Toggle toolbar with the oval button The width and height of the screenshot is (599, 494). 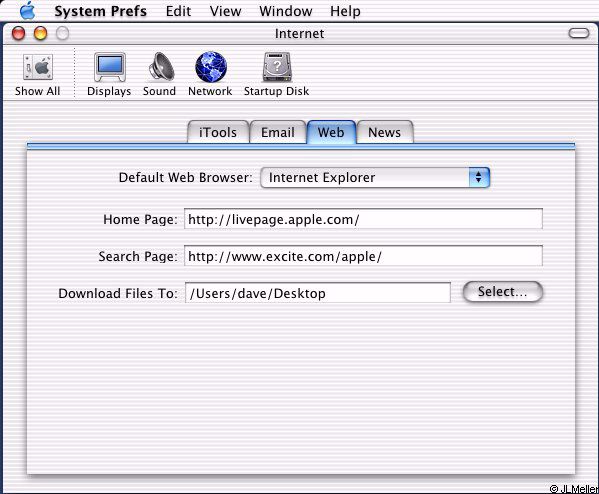[x=579, y=33]
